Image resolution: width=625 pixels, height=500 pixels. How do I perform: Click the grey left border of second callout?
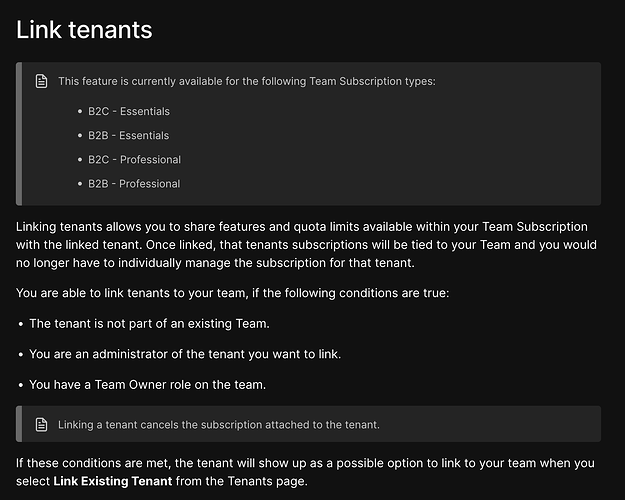coord(19,424)
